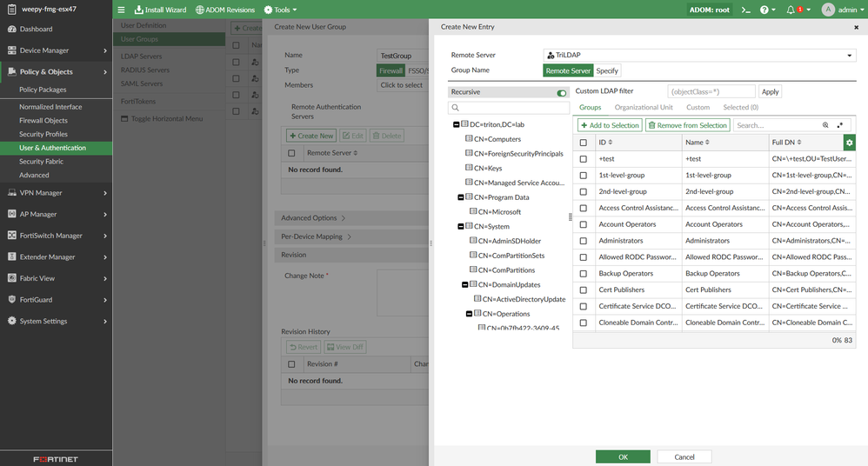Check the Cert Publishers row
The height and width of the screenshot is (466, 868).
[583, 290]
